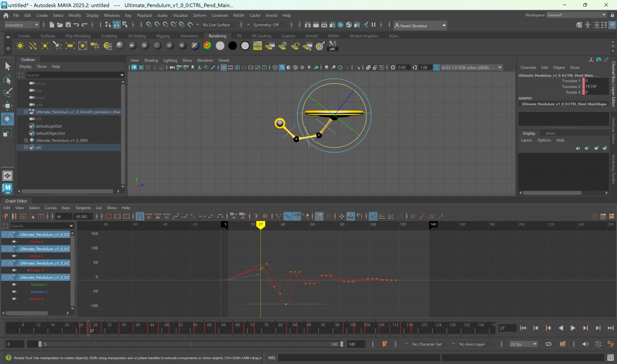Undo the last action using the toolbar arrow
This screenshot has width=617, height=364.
pos(76,25)
